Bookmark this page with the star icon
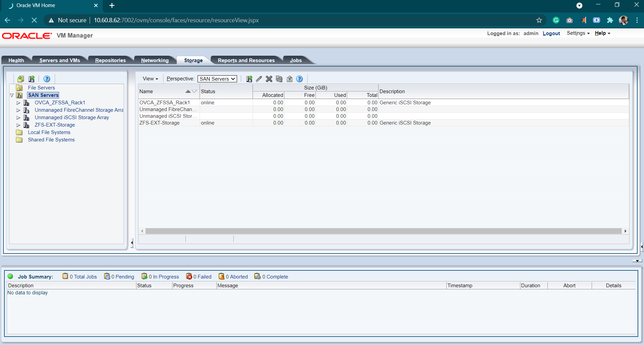This screenshot has height=345, width=644. (x=539, y=20)
